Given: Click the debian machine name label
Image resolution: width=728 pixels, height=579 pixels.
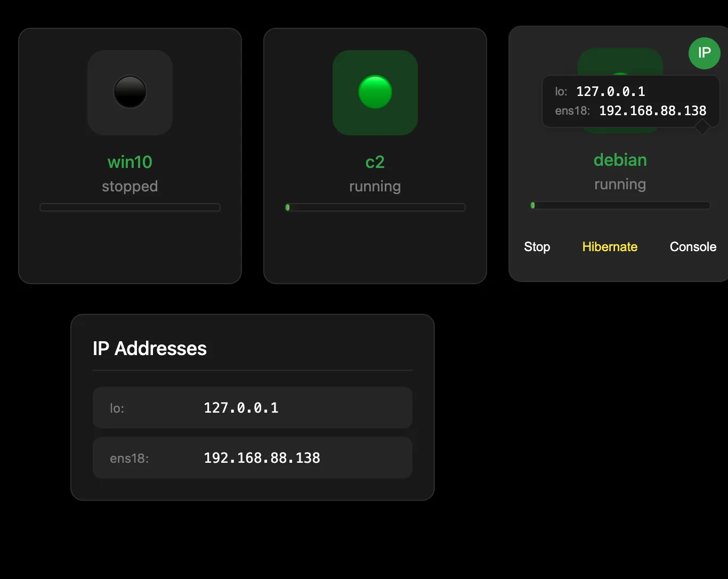Looking at the screenshot, I should coord(620,160).
